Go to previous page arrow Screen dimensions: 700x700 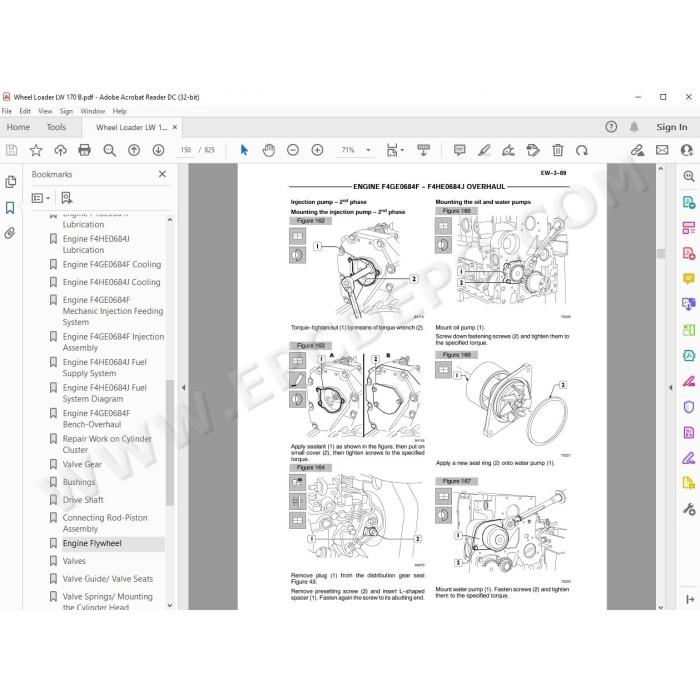coord(134,150)
